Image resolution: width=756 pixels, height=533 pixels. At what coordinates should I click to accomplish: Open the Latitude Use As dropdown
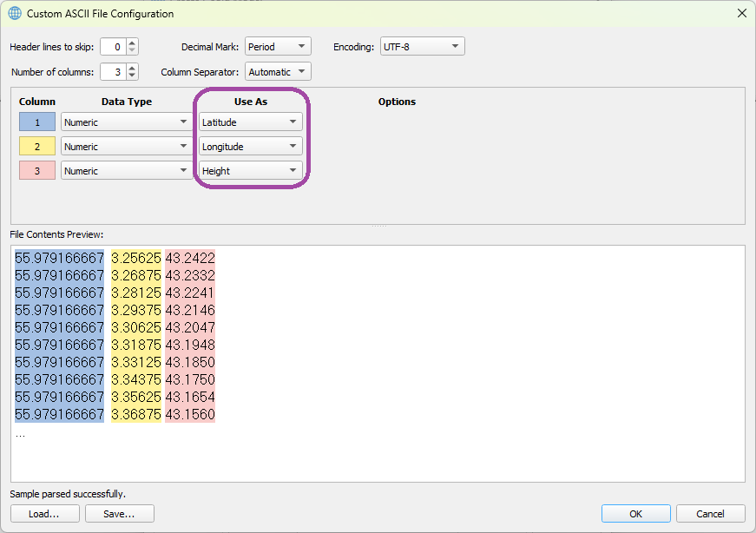[x=251, y=122]
